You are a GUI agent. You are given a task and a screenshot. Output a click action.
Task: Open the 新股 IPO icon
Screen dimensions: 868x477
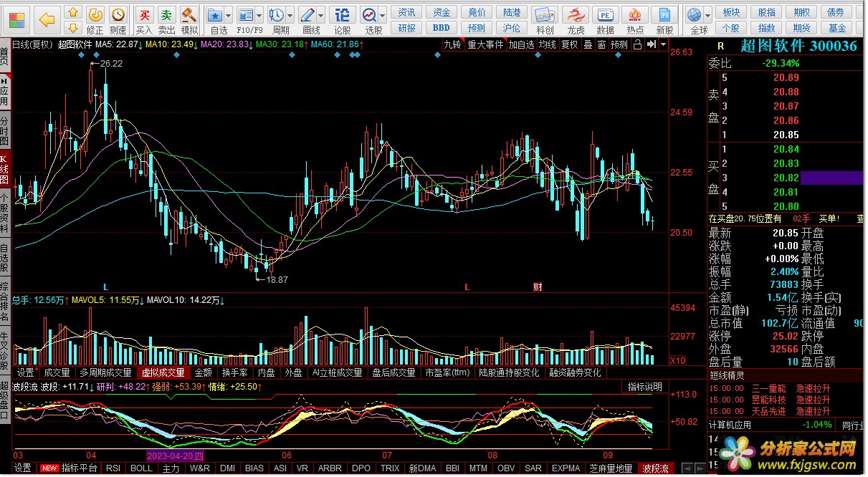pyautogui.click(x=665, y=20)
